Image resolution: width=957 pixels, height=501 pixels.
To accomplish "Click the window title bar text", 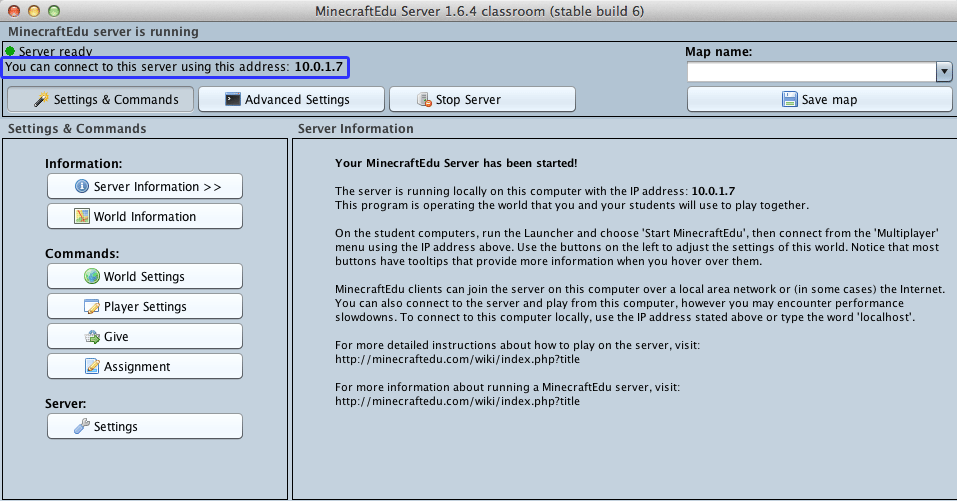I will click(479, 11).
